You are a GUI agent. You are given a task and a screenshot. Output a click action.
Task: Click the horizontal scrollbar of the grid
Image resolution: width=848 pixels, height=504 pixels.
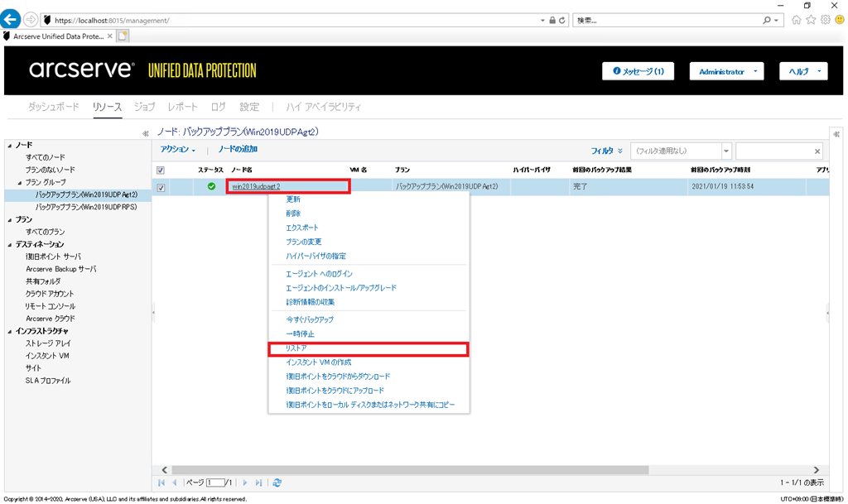[410, 470]
